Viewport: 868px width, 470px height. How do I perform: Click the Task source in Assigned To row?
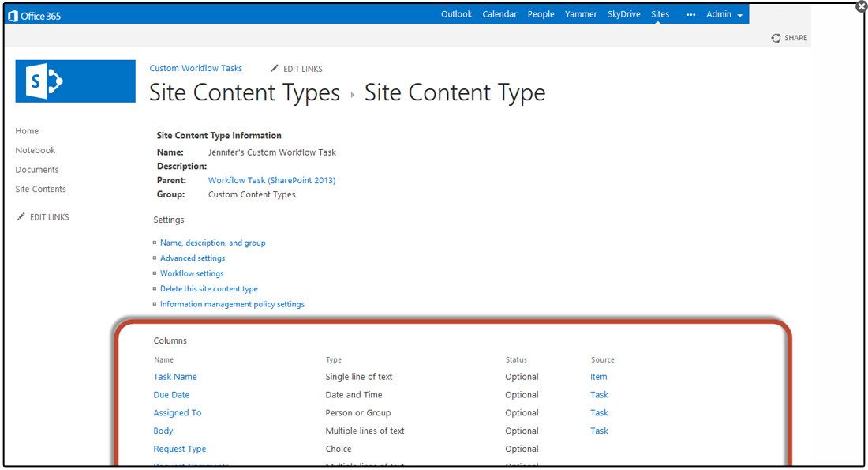pos(599,413)
